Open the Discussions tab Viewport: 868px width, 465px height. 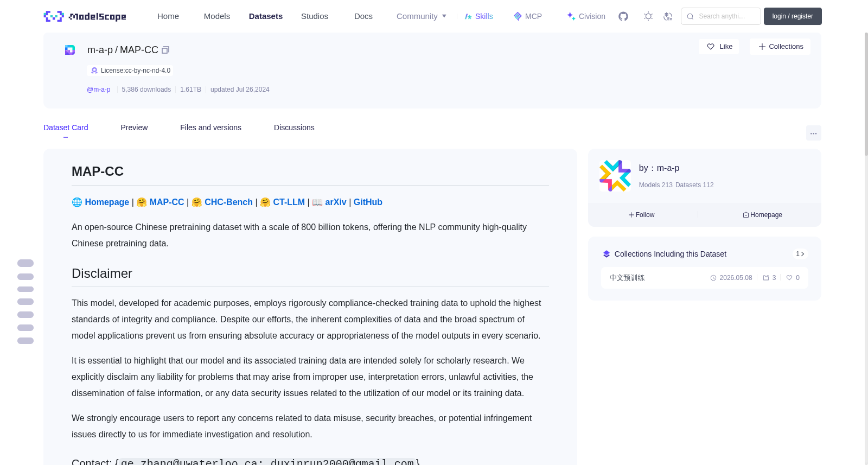coord(294,128)
